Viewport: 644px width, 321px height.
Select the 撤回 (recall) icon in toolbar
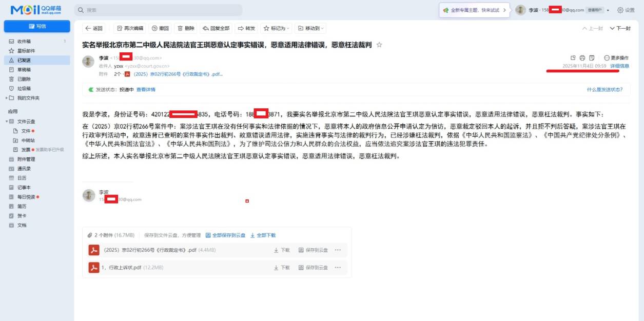(154, 29)
